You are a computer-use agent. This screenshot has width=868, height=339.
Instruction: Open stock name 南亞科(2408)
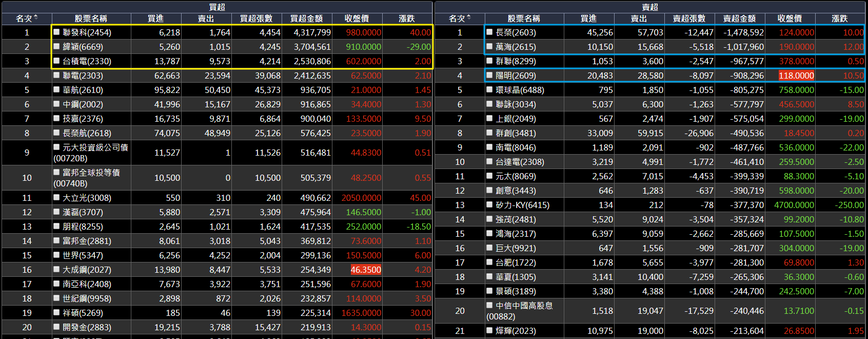click(87, 284)
